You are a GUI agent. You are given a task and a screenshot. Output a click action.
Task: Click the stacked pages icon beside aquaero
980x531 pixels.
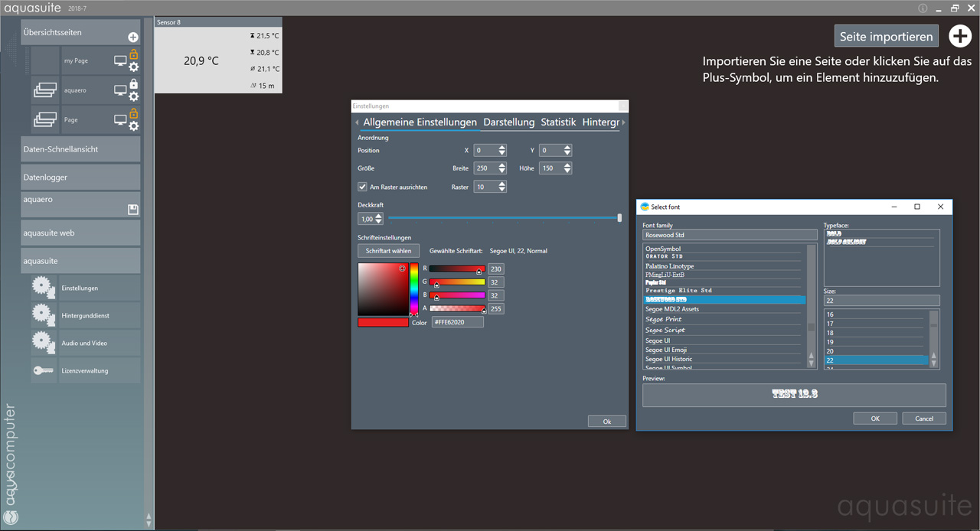tap(45, 90)
